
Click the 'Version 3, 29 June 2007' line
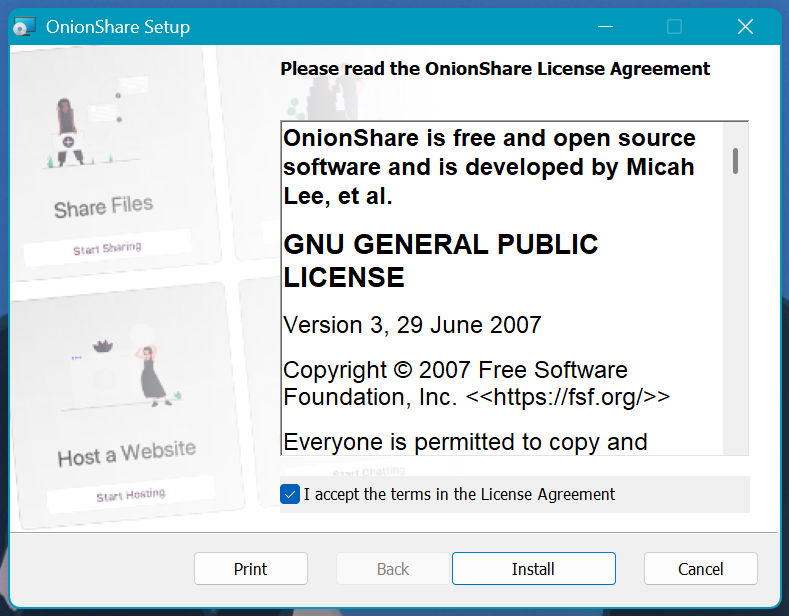[x=412, y=325]
